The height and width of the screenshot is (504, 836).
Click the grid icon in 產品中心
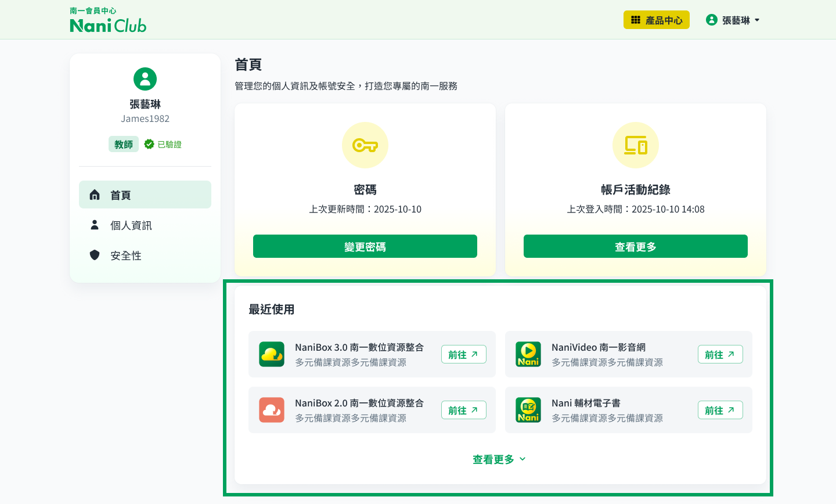coord(636,20)
